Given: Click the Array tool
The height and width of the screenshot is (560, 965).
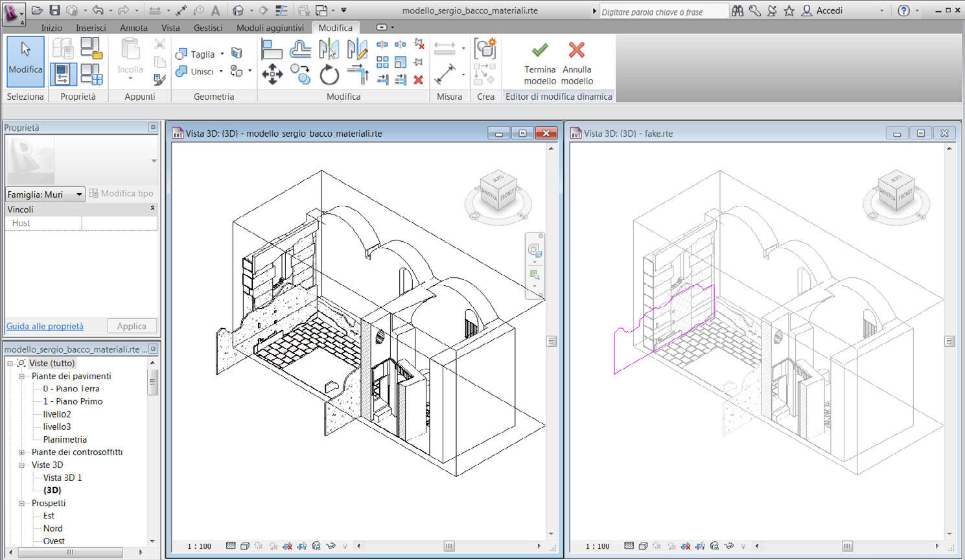Looking at the screenshot, I should tap(382, 62).
